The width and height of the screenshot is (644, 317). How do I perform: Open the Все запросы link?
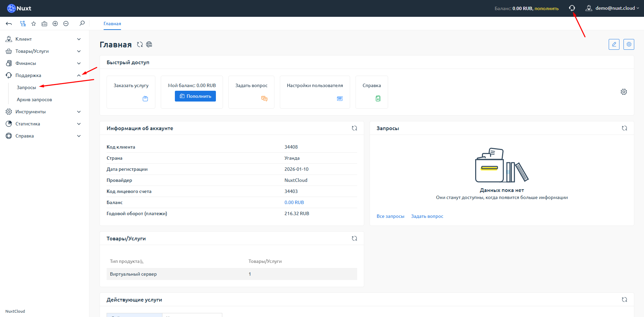(390, 216)
